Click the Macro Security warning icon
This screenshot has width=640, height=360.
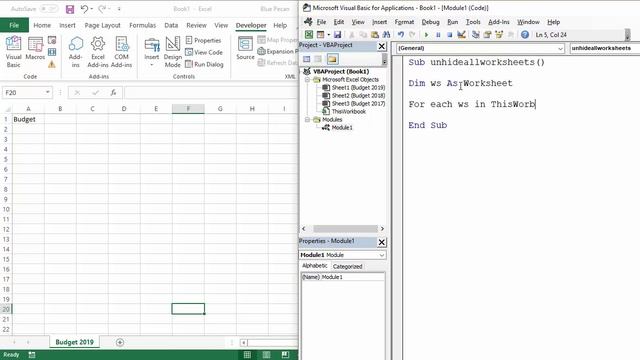point(52,64)
